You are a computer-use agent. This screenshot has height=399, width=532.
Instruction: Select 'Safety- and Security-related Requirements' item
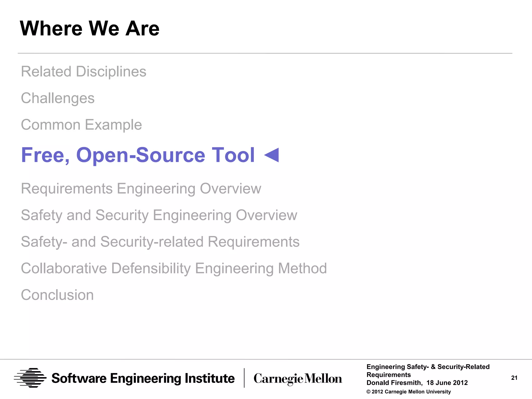160,242
